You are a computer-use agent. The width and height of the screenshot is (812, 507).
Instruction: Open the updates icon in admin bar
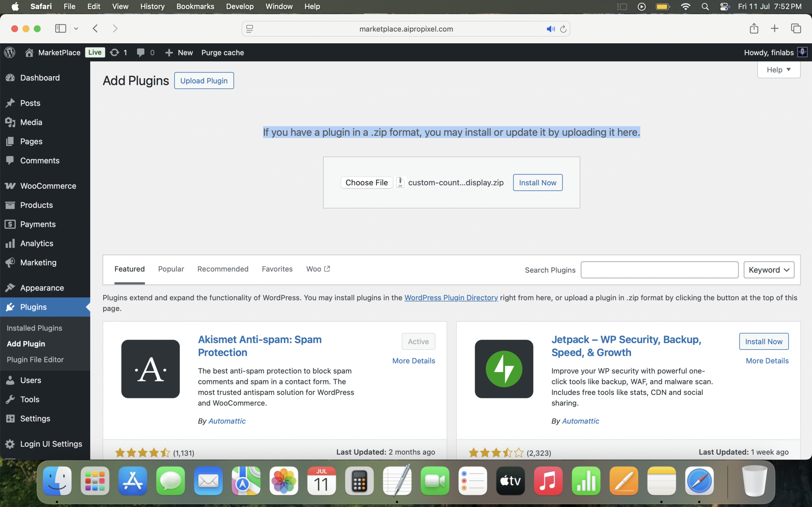pos(115,52)
